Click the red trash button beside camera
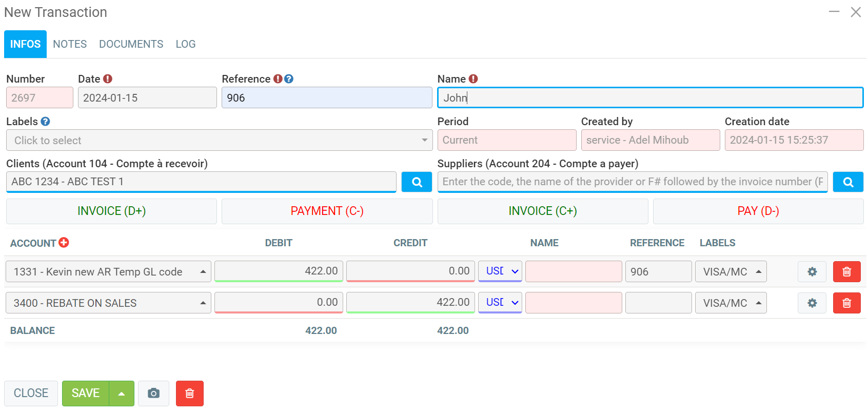The image size is (868, 413). tap(189, 394)
